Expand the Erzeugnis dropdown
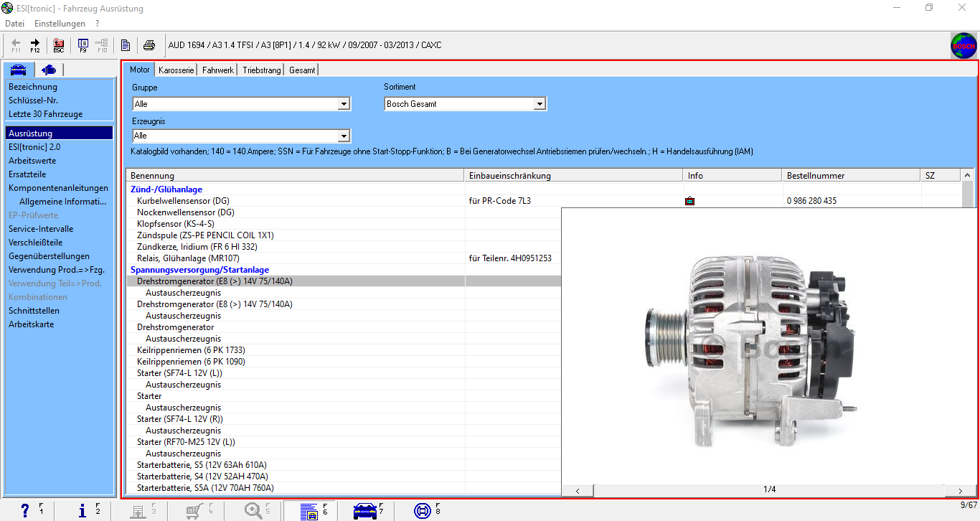980x521 pixels. point(344,136)
